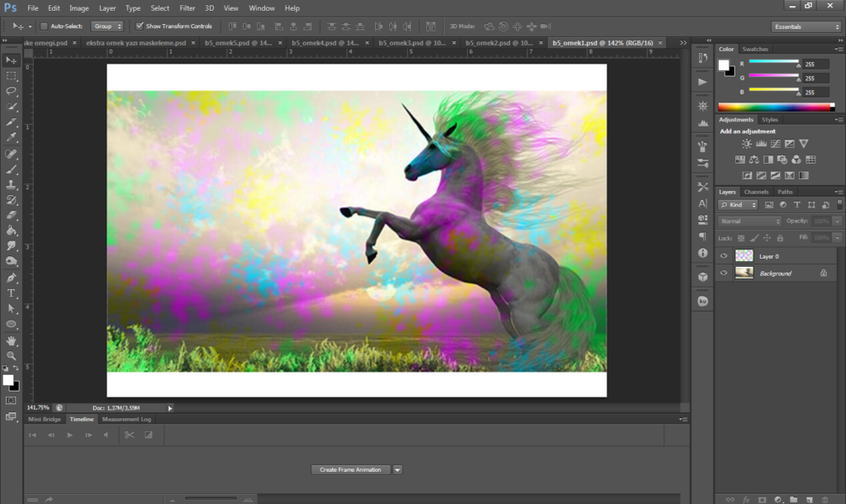Click the Create Frame Animation button
Screen dimensions: 846x504
pyautogui.click(x=350, y=469)
